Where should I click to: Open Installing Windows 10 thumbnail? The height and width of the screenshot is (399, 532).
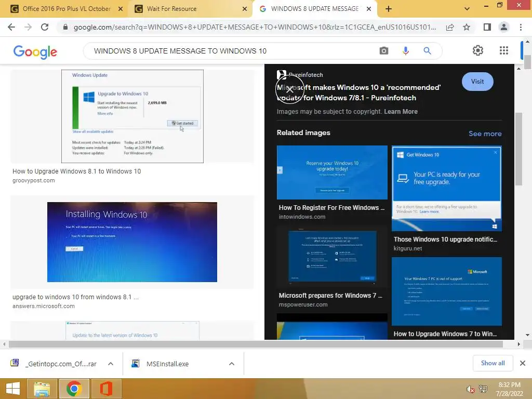132,242
